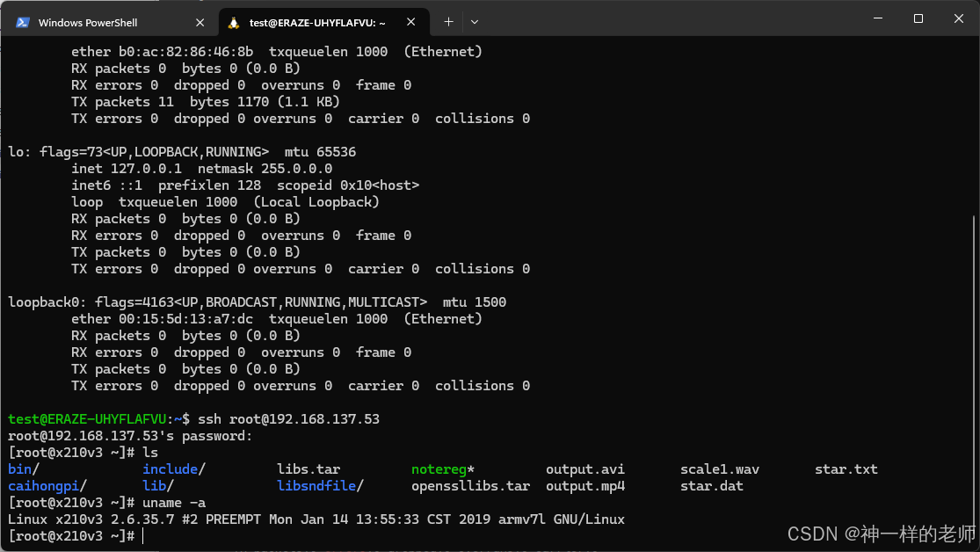The image size is (980, 552).
Task: Click the last empty '[root@x210v3 ~]#' prompt
Action: pos(71,536)
